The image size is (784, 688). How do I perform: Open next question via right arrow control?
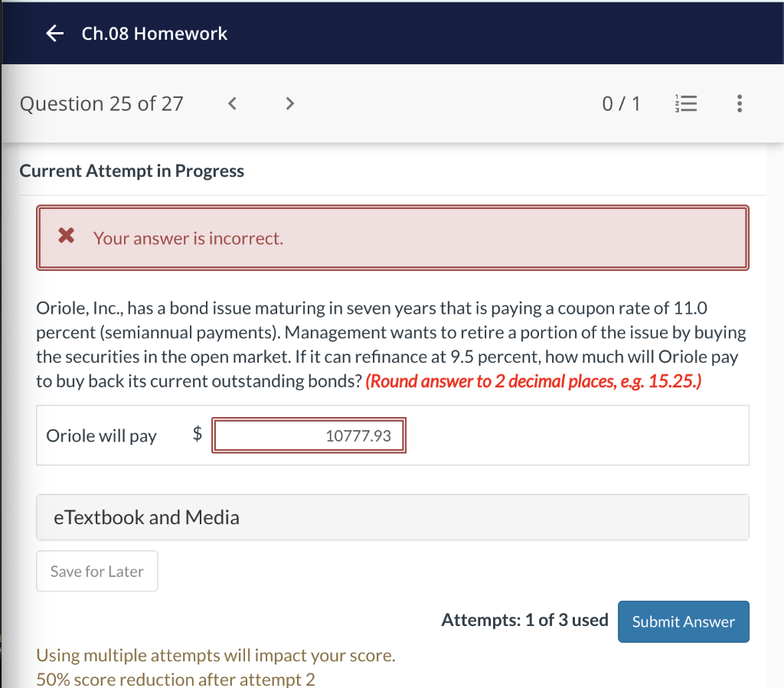289,103
